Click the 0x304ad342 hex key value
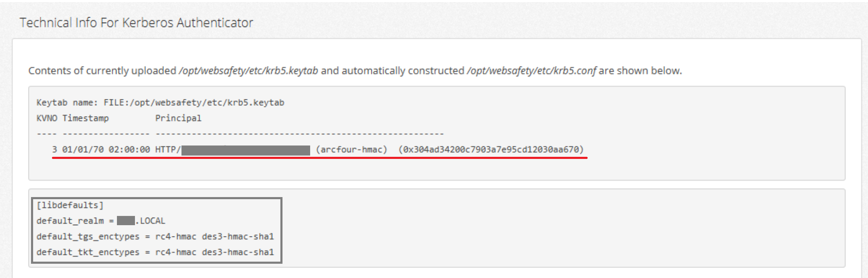Image resolution: width=868 pixels, height=278 pixels. (490, 150)
